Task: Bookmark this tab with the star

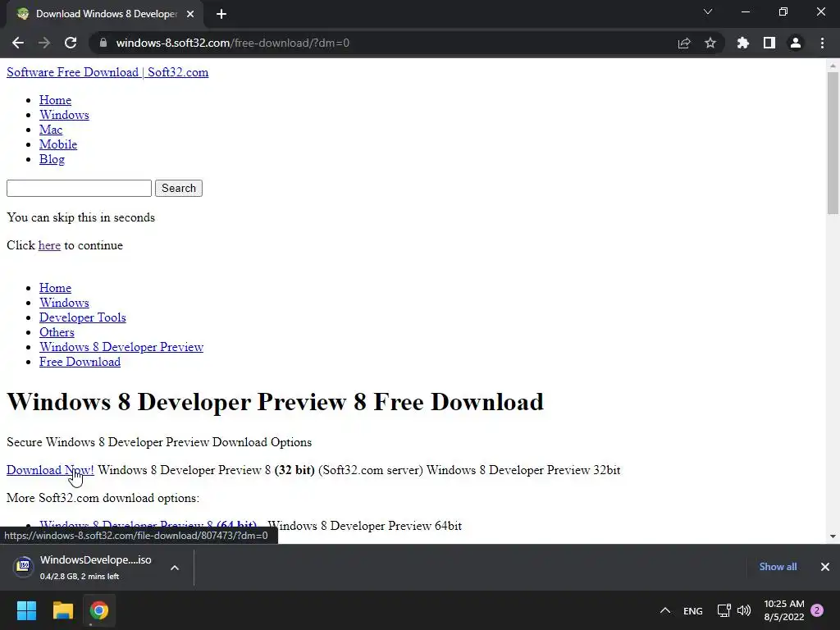Action: click(710, 43)
